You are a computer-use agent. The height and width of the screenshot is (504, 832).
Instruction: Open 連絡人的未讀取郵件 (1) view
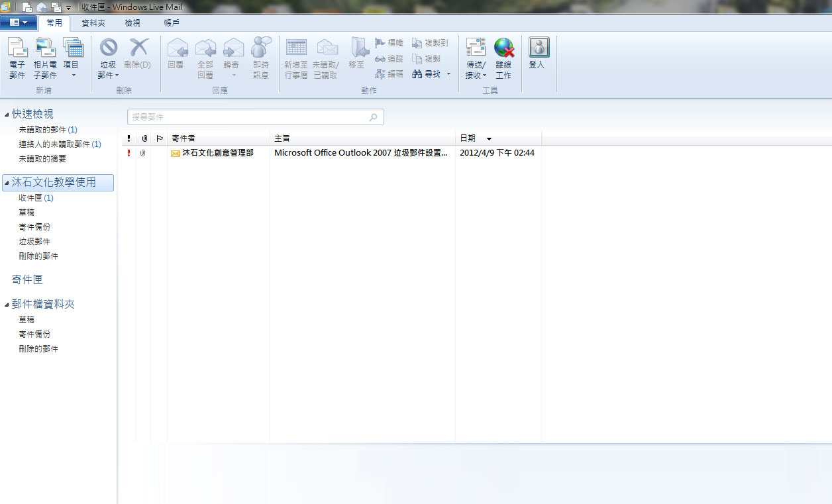coord(60,144)
